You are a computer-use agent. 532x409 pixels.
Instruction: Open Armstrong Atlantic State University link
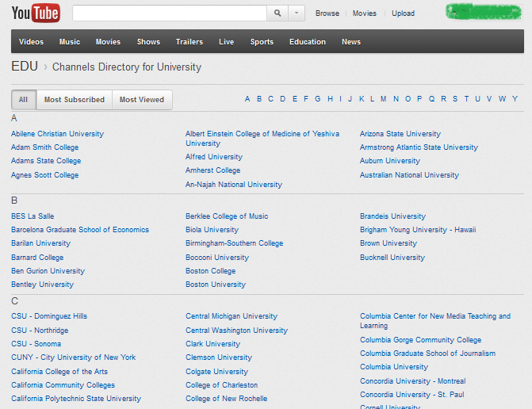(419, 147)
